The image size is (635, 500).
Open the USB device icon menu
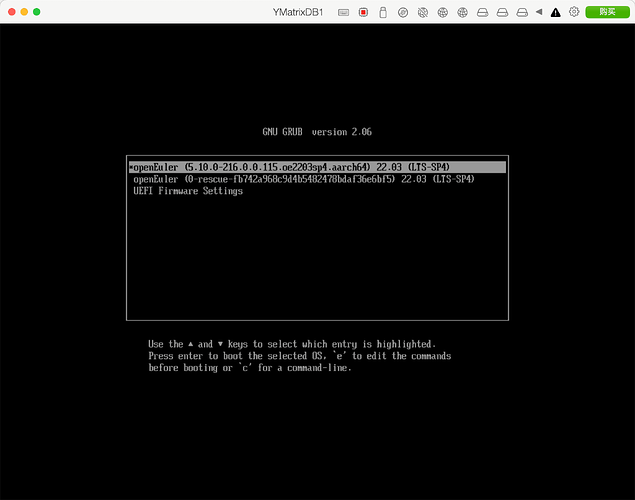(383, 12)
